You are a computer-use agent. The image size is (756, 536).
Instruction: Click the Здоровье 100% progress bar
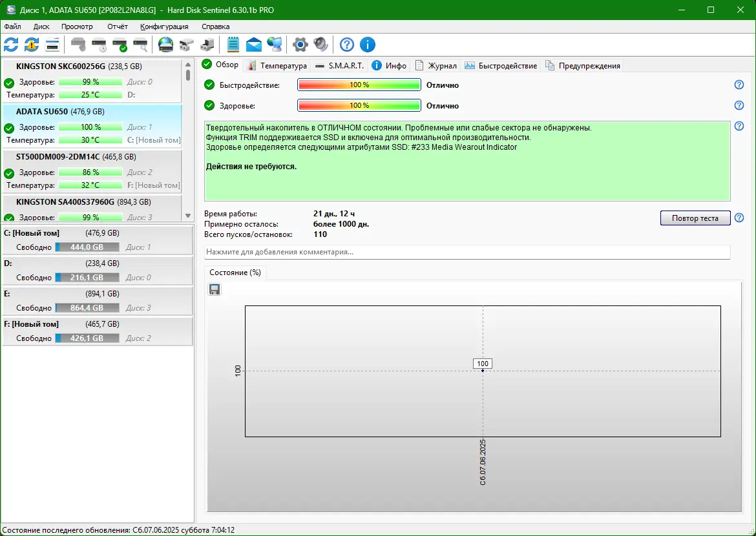pos(359,105)
